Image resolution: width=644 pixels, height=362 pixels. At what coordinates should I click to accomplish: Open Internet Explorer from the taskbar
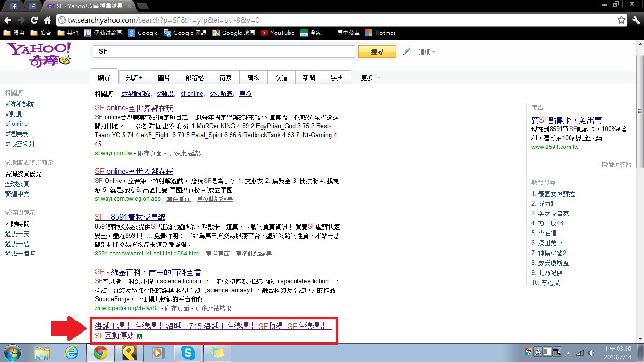(x=72, y=353)
